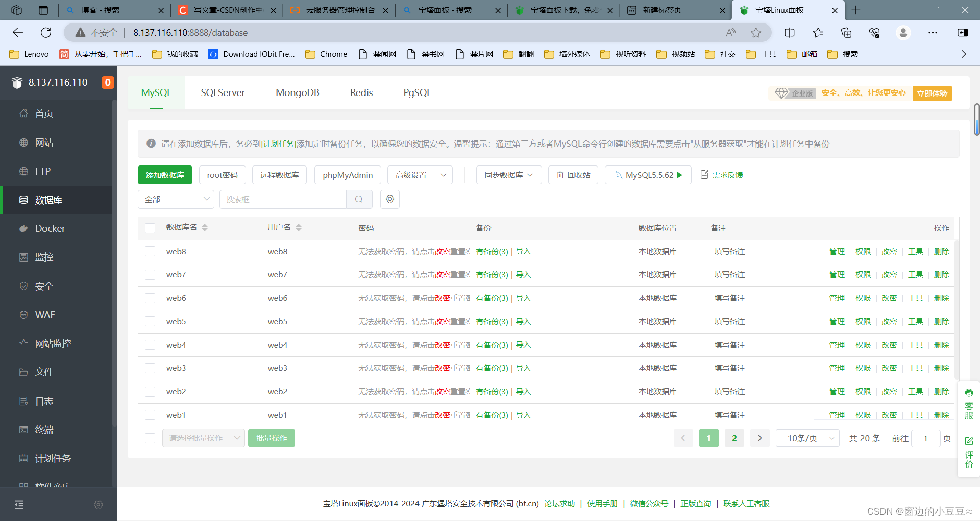Click the search magnifier button
The image size is (980, 521).
359,199
